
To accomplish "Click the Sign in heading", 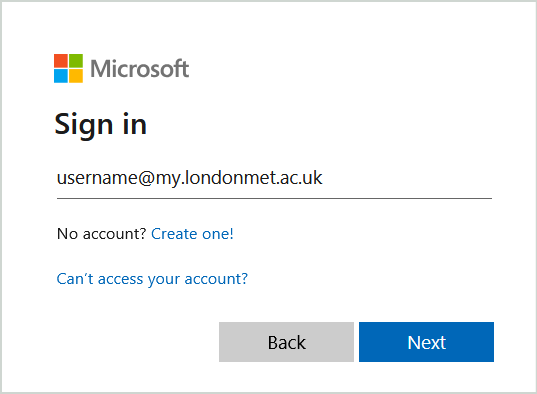I will coord(101,125).
